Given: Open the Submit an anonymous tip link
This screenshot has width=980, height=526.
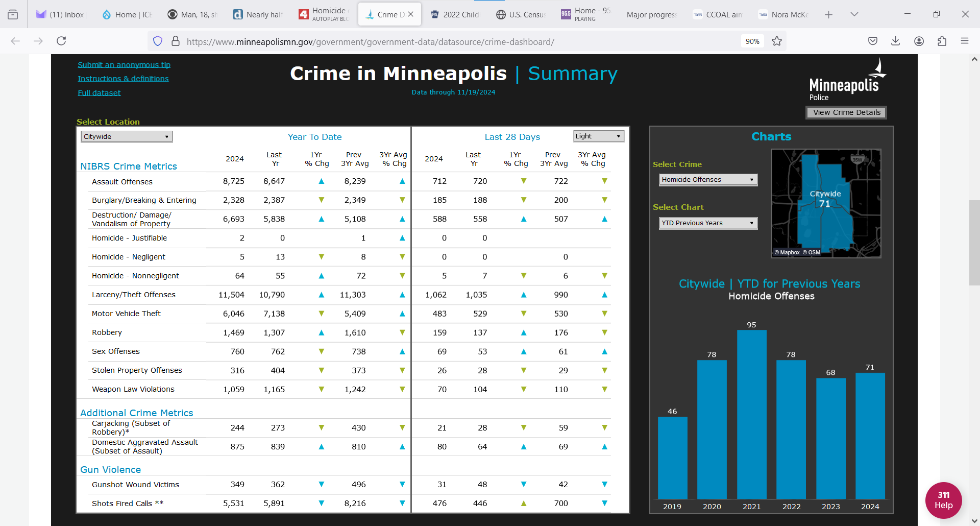Looking at the screenshot, I should [x=124, y=65].
